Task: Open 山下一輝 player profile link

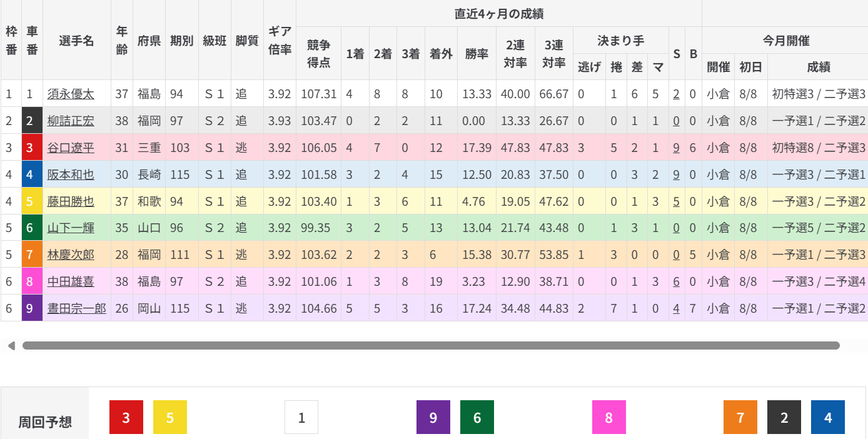Action: pos(71,228)
